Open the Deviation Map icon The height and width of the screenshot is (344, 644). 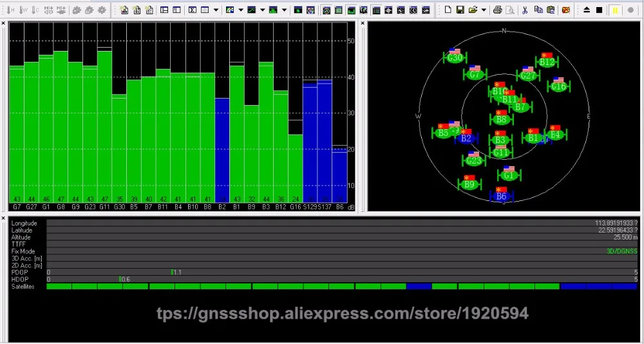coord(298,10)
